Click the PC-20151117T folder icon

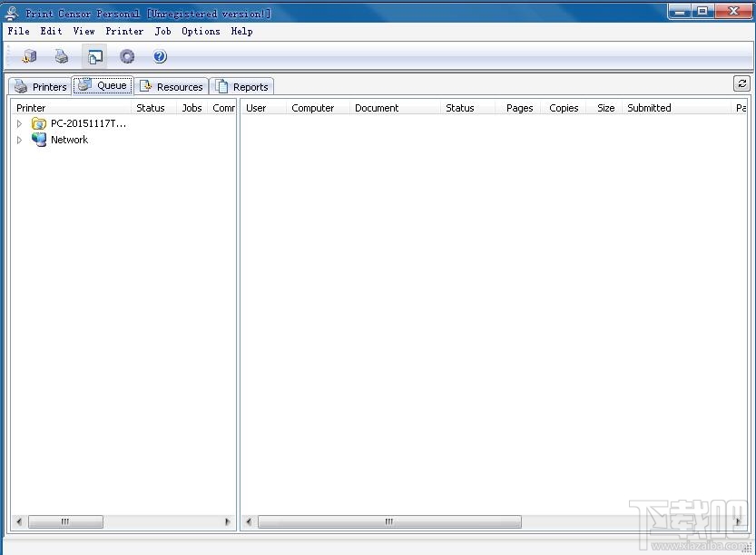click(38, 123)
